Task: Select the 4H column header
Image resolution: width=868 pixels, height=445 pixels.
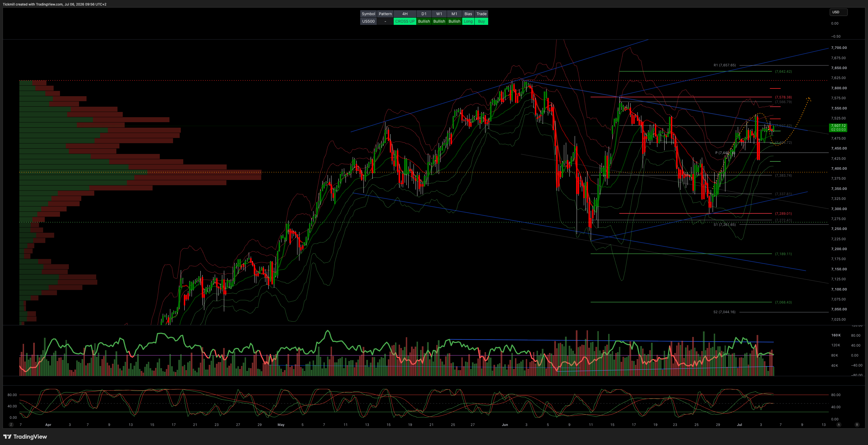Action: pos(405,14)
